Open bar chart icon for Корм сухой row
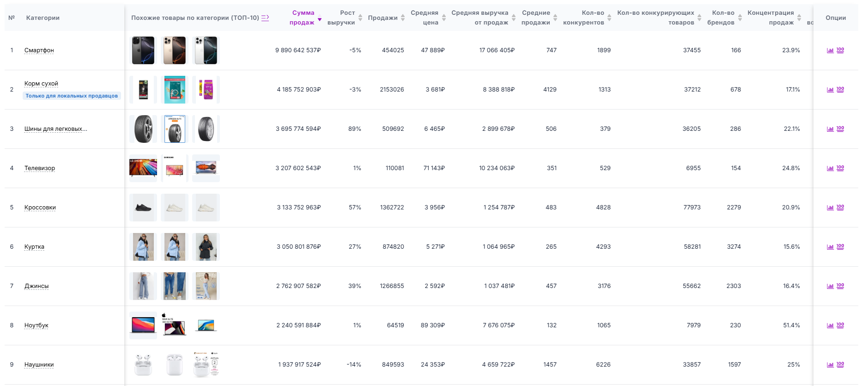Screen dimensions: 868x386 [830, 90]
